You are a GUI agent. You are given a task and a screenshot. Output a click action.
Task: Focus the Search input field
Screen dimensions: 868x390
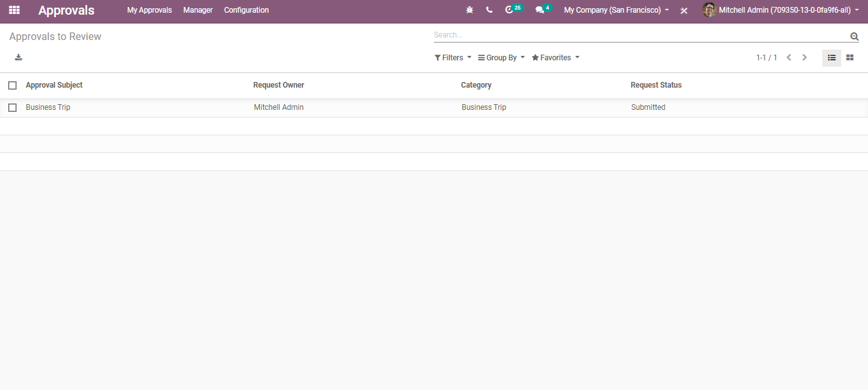(x=641, y=35)
